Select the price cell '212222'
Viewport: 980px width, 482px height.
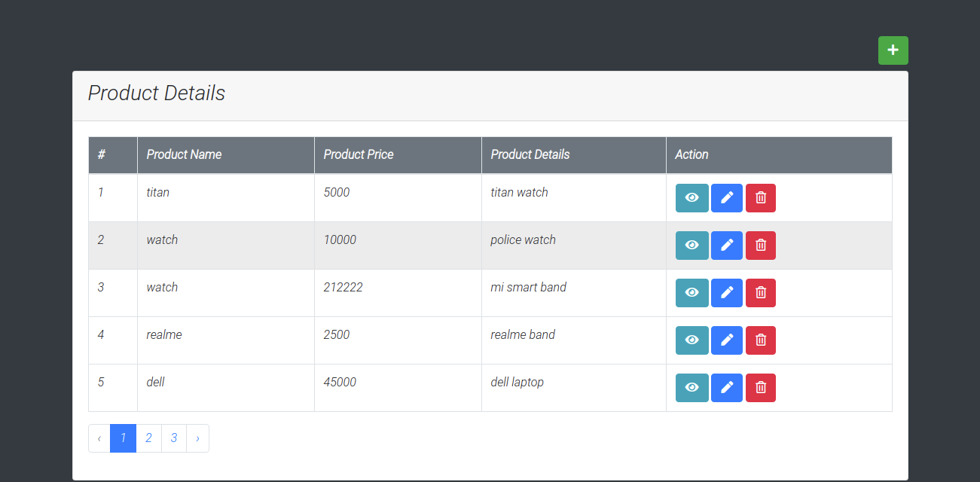click(x=398, y=293)
